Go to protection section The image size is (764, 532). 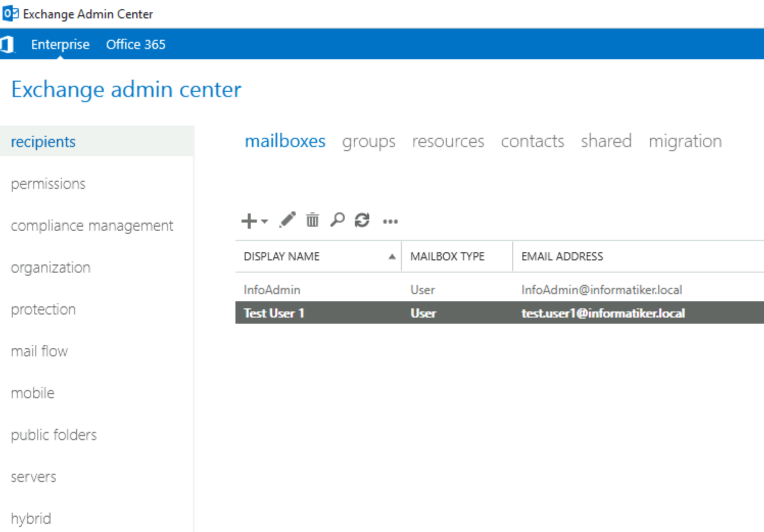pos(43,309)
